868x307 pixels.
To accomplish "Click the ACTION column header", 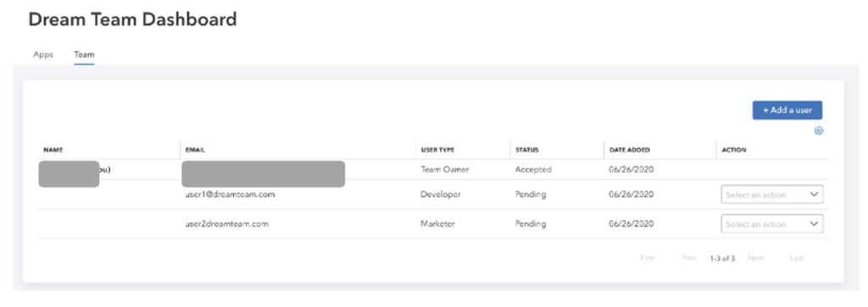I will [x=733, y=150].
